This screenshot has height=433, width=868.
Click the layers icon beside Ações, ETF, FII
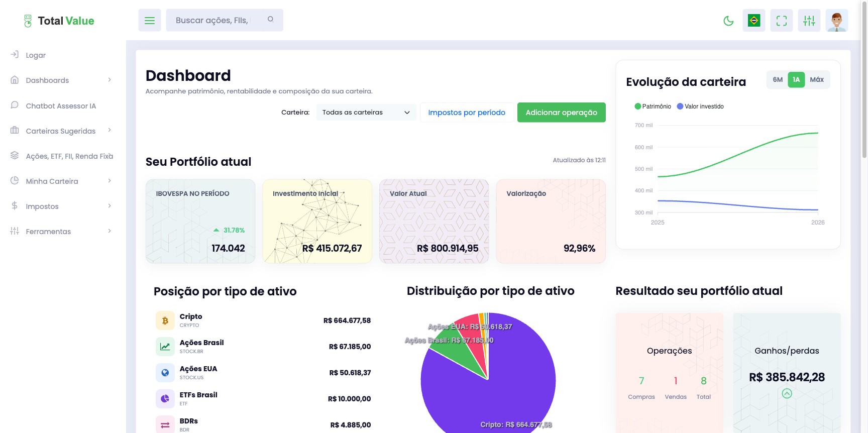coord(15,156)
